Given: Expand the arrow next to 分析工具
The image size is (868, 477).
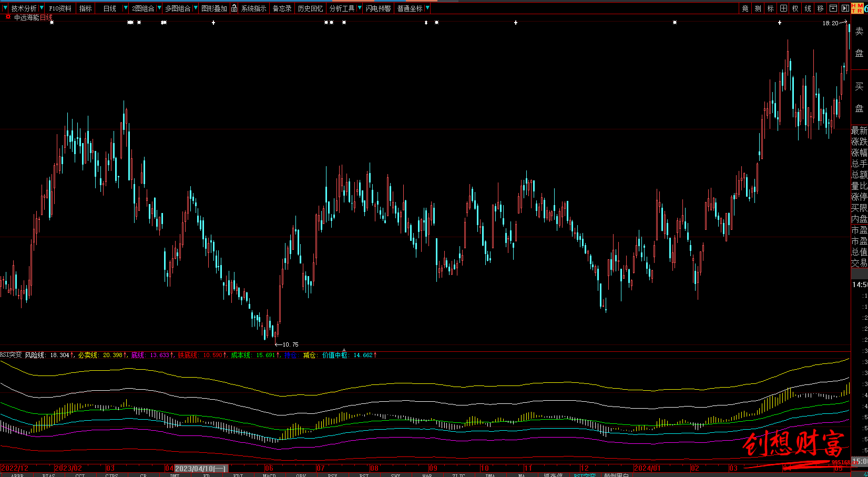Looking at the screenshot, I should [x=359, y=8].
